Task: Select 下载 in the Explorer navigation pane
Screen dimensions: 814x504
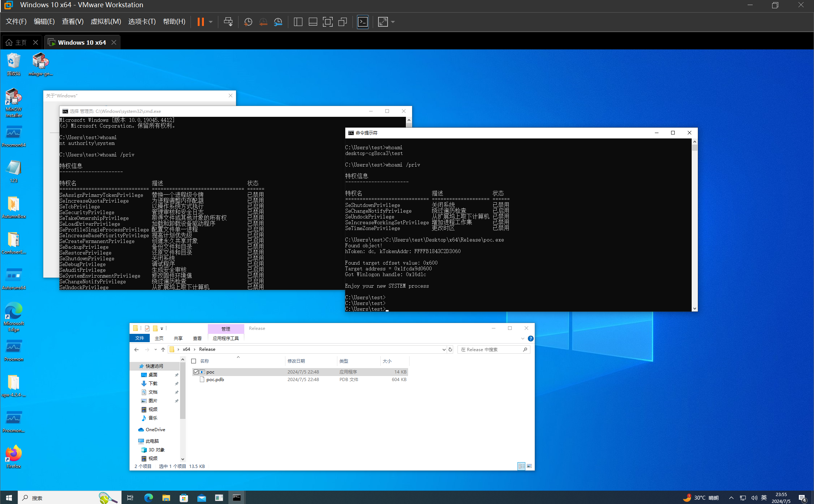Action: pos(153,384)
